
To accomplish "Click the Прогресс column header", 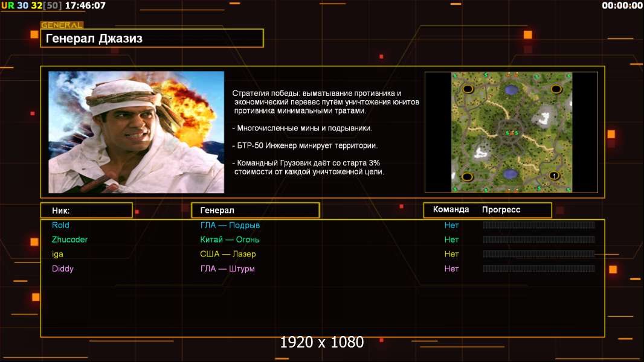I will [501, 210].
